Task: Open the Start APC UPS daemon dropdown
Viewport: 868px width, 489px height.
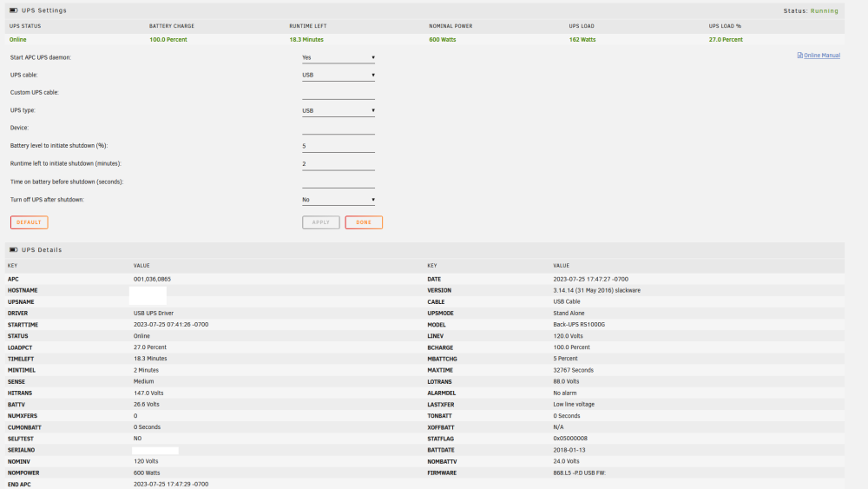Action: click(x=339, y=57)
